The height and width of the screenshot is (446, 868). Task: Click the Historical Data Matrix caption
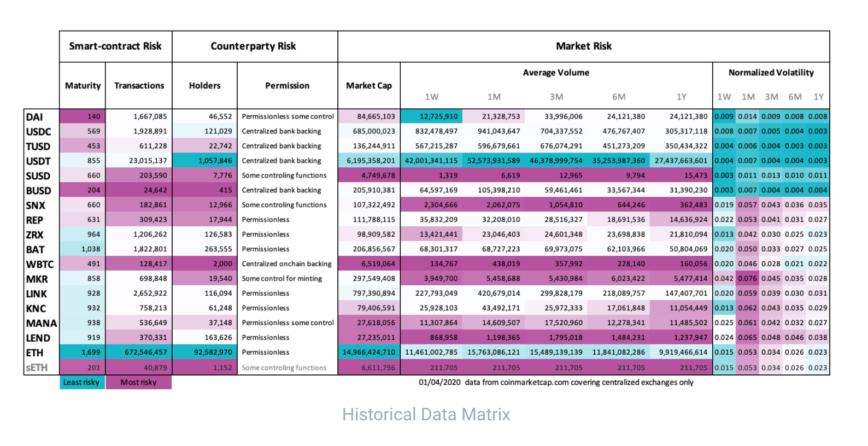point(426,415)
